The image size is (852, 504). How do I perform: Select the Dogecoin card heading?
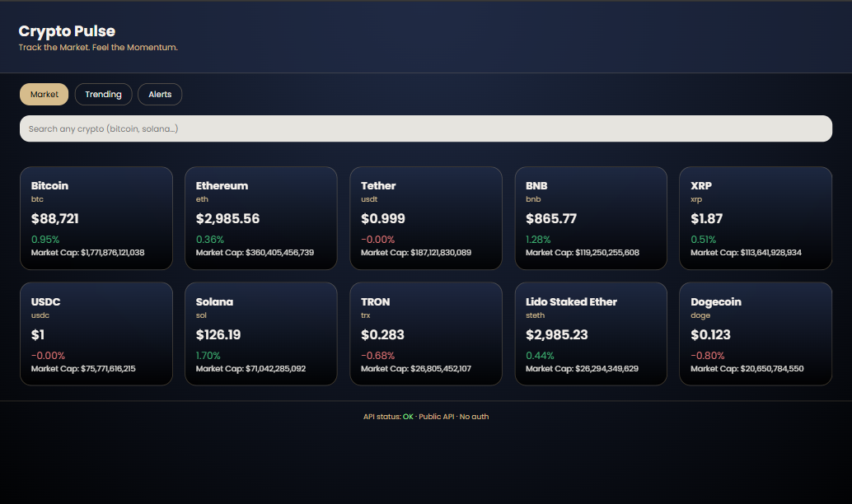(x=715, y=302)
